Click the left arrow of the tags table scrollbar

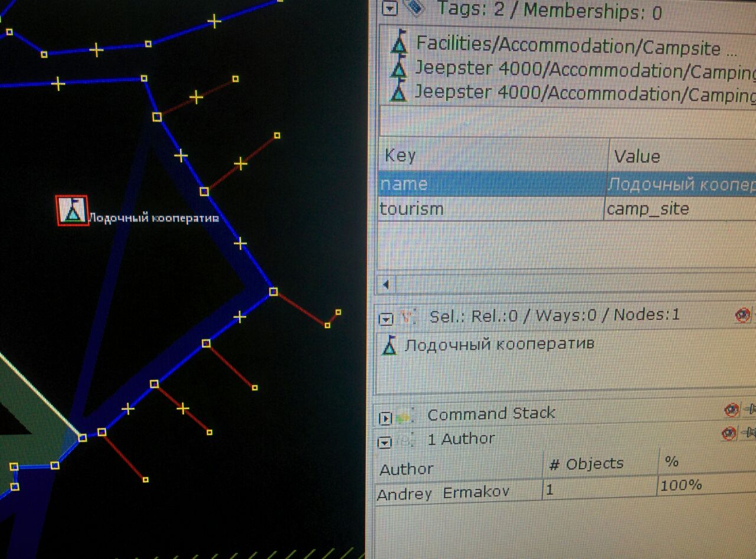[x=386, y=285]
